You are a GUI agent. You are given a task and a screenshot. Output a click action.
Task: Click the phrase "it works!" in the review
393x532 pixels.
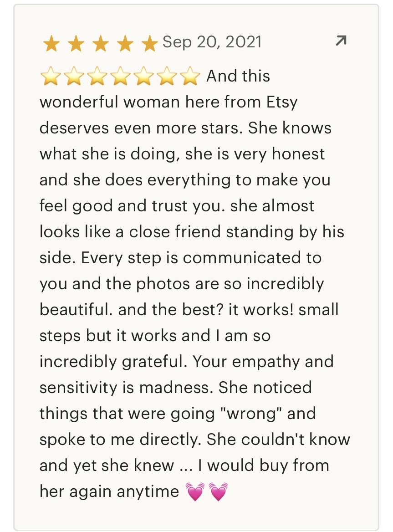tap(261, 310)
